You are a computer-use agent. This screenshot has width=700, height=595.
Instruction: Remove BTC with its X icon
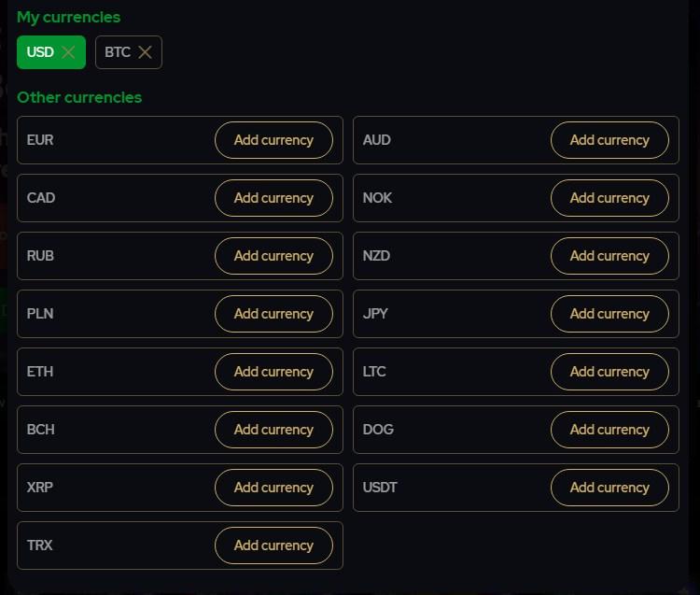145,52
